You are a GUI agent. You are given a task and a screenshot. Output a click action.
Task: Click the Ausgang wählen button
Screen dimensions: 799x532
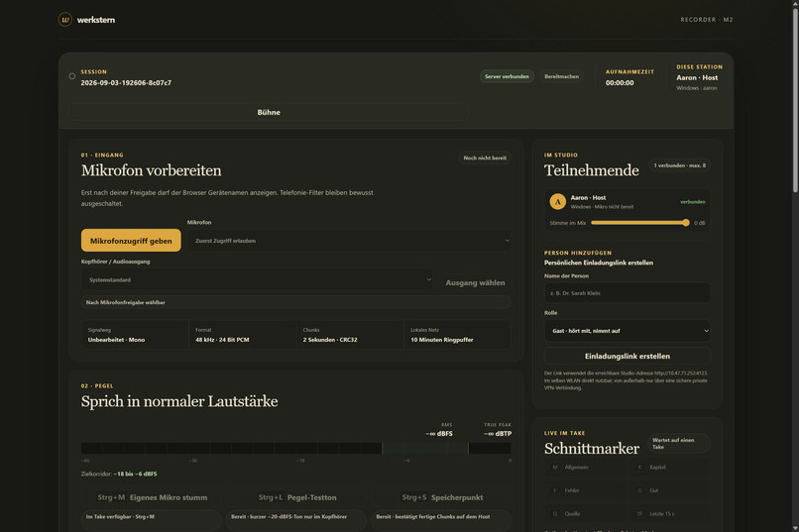[475, 282]
